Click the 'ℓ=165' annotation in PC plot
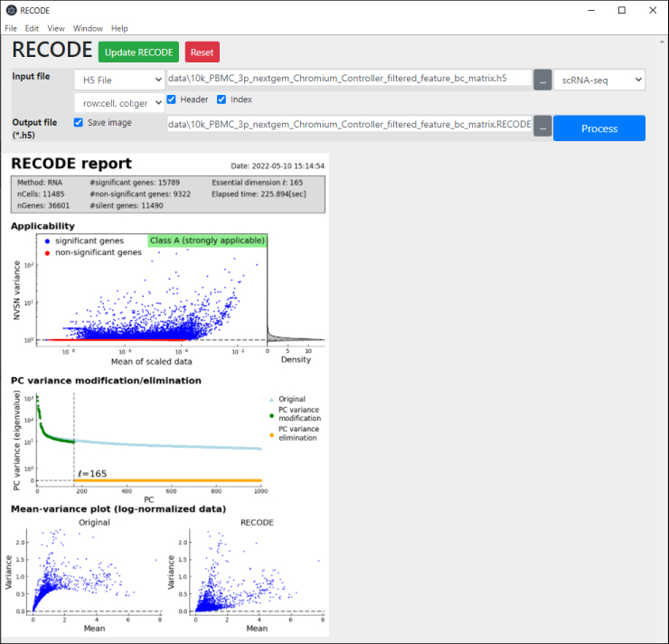Screen dimensions: 669x644 click(x=92, y=474)
